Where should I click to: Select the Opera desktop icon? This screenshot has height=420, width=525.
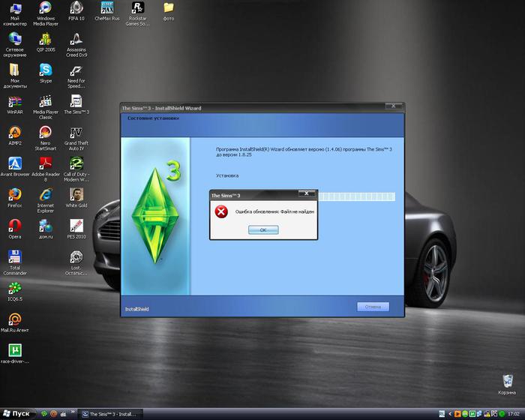click(15, 229)
